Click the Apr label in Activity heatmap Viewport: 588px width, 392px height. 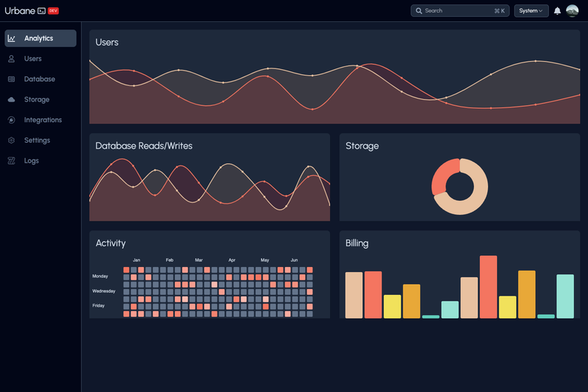[x=232, y=260]
